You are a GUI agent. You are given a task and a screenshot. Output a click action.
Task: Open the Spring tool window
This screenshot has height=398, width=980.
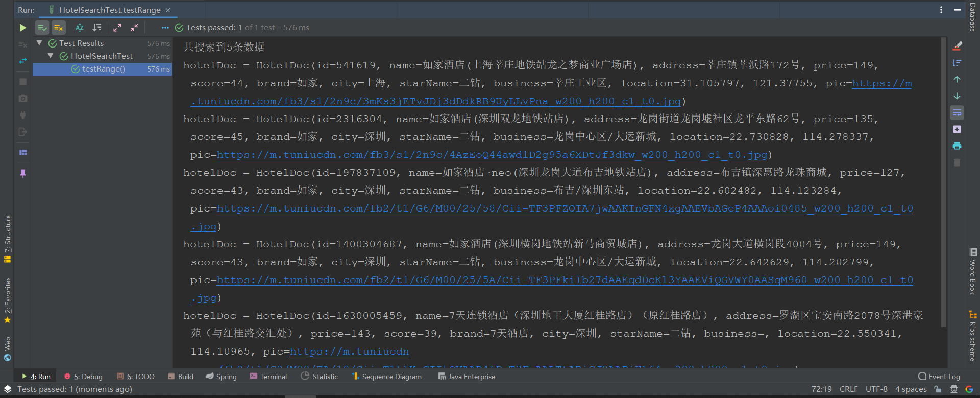(222, 377)
